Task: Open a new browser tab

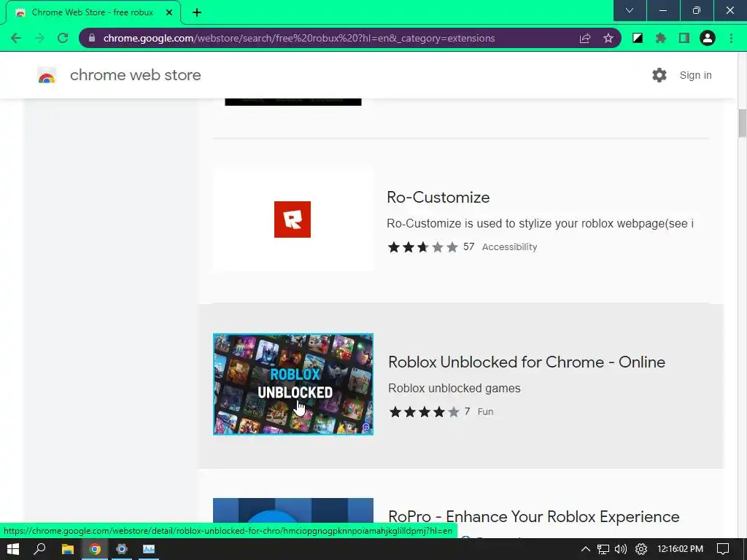Action: pos(197,12)
